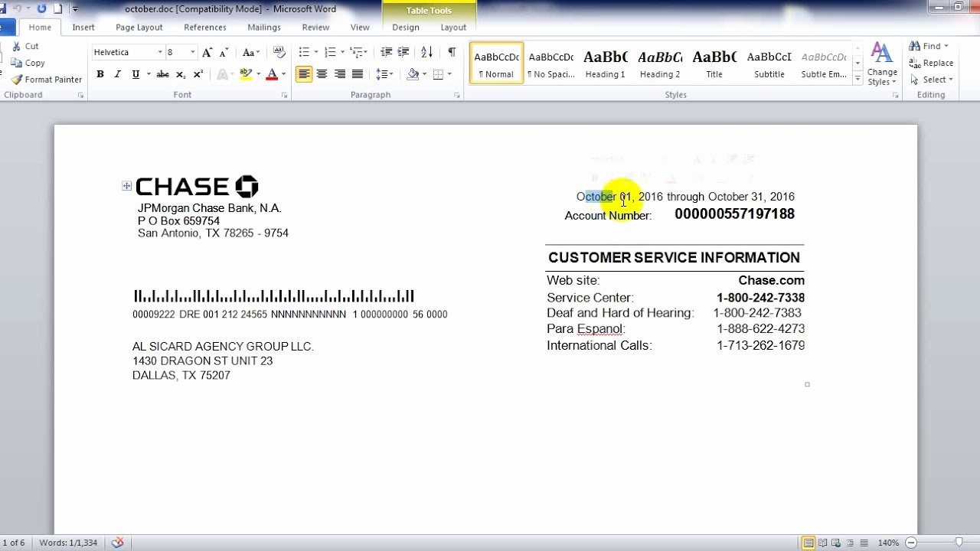The width and height of the screenshot is (980, 551).
Task: Toggle Show/Hide paragraph marks
Action: tap(452, 53)
